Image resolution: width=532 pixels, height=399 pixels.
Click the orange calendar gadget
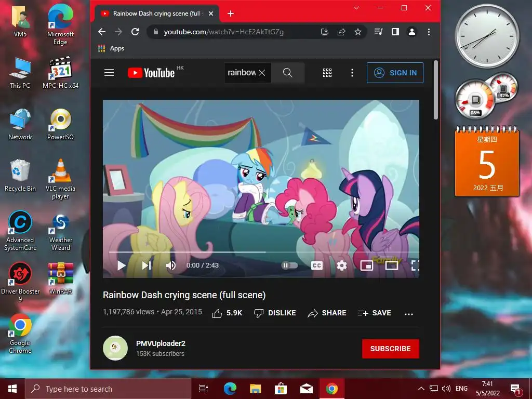[487, 162]
